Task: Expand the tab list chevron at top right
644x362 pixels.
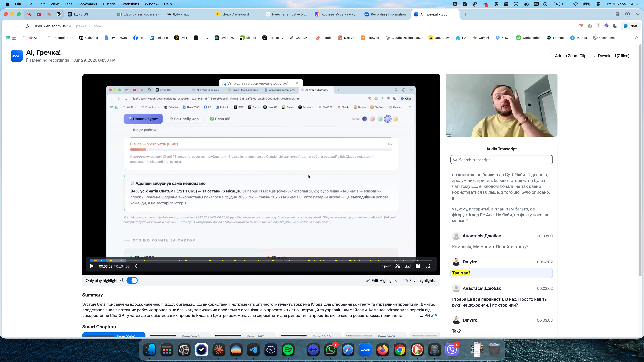Action: click(638, 14)
